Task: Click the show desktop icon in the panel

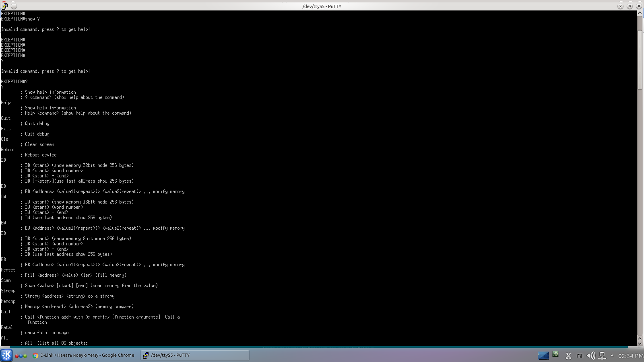Action: 543,355
